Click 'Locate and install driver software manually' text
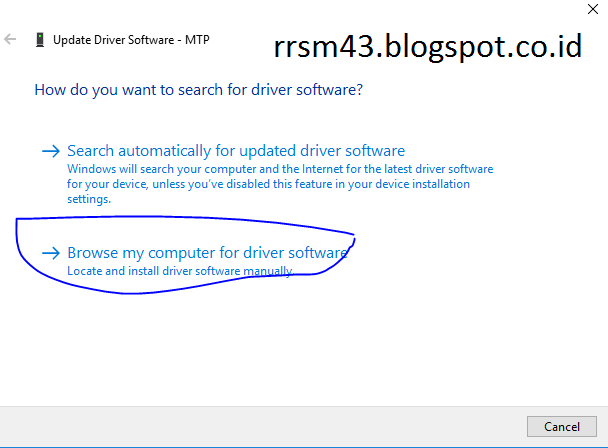The width and height of the screenshot is (608, 448). [x=180, y=271]
